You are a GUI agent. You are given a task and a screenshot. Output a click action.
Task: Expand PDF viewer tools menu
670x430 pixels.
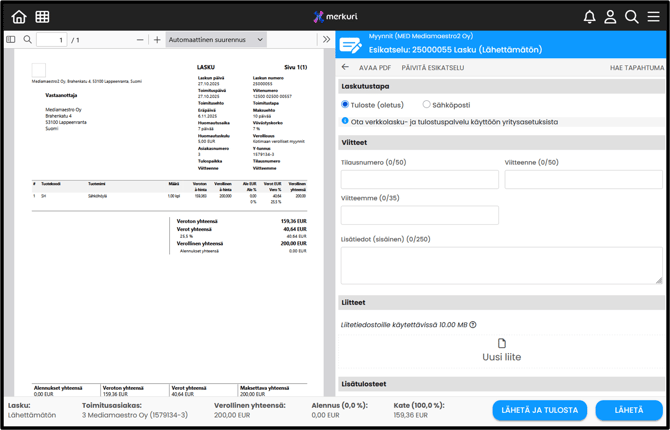(x=326, y=40)
